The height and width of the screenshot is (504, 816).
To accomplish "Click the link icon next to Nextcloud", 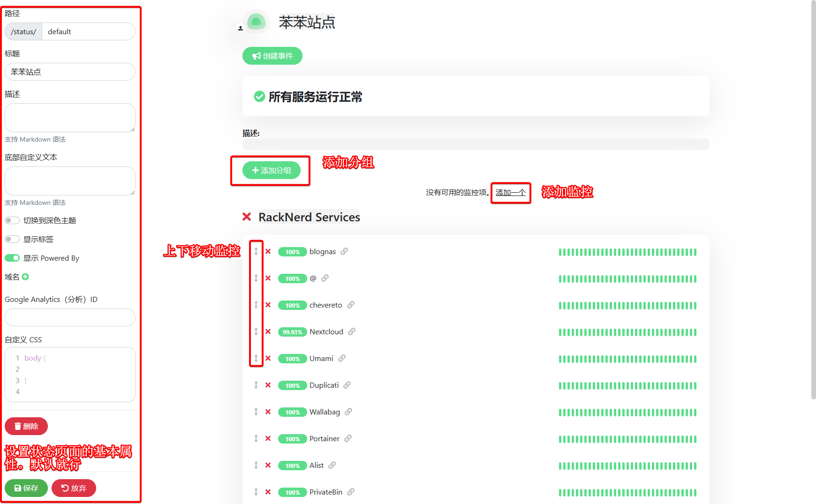I will click(352, 331).
